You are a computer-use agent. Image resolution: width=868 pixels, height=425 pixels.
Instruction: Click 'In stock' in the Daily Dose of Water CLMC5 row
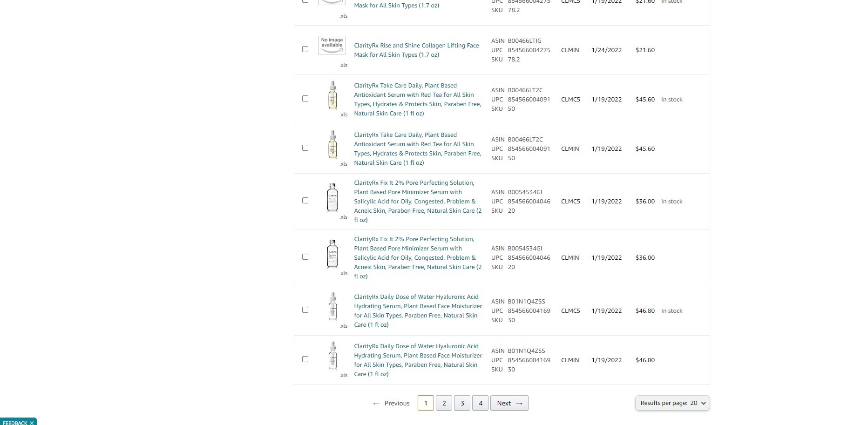671,310
